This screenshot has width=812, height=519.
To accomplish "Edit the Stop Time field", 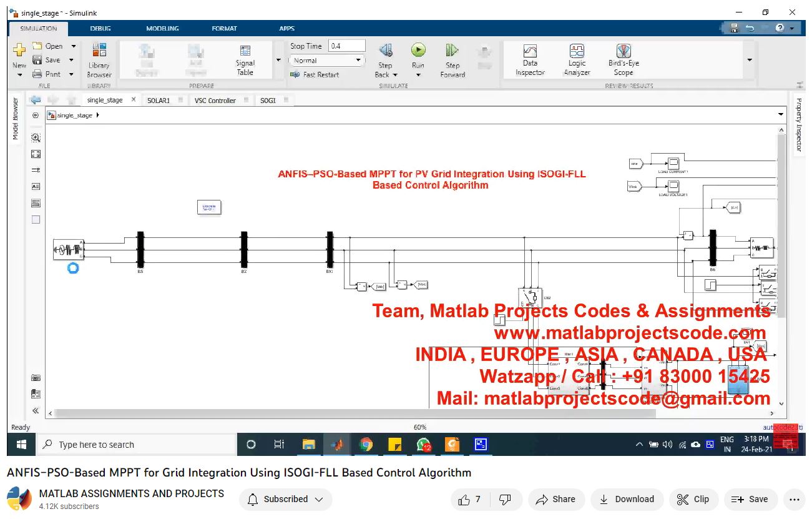I will tap(347, 46).
